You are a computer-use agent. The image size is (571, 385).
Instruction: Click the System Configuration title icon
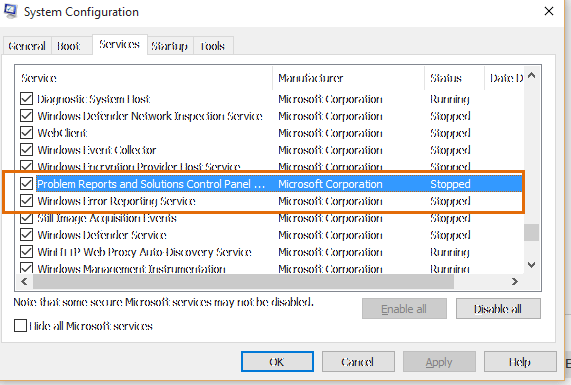10,11
